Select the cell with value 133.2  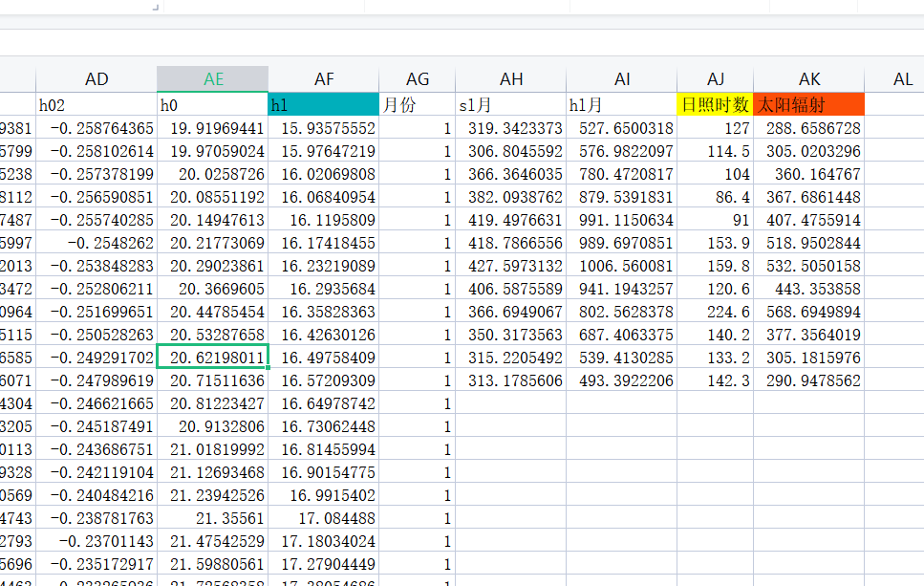coord(716,358)
